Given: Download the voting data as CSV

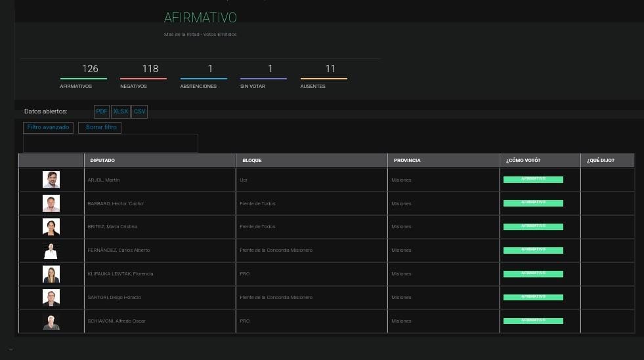Looking at the screenshot, I should [x=139, y=111].
